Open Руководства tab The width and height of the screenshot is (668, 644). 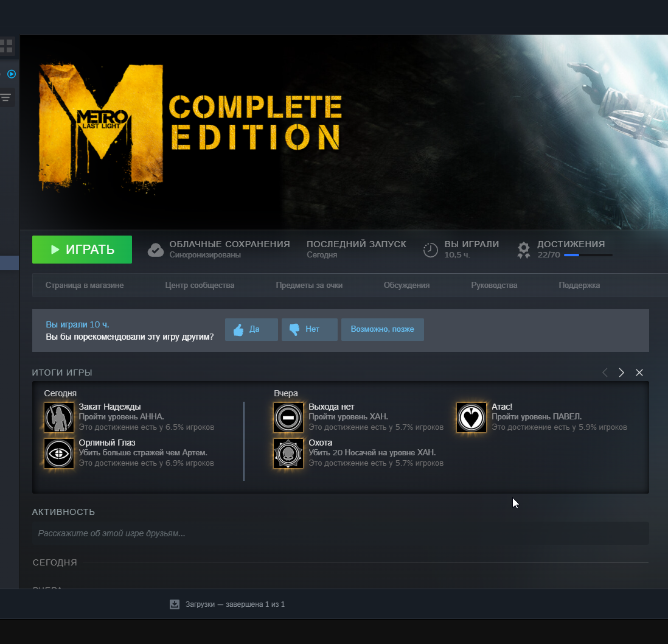(494, 285)
